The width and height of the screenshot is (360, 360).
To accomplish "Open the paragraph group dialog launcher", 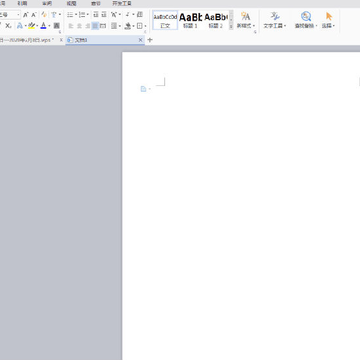I will pyautogui.click(x=145, y=32).
